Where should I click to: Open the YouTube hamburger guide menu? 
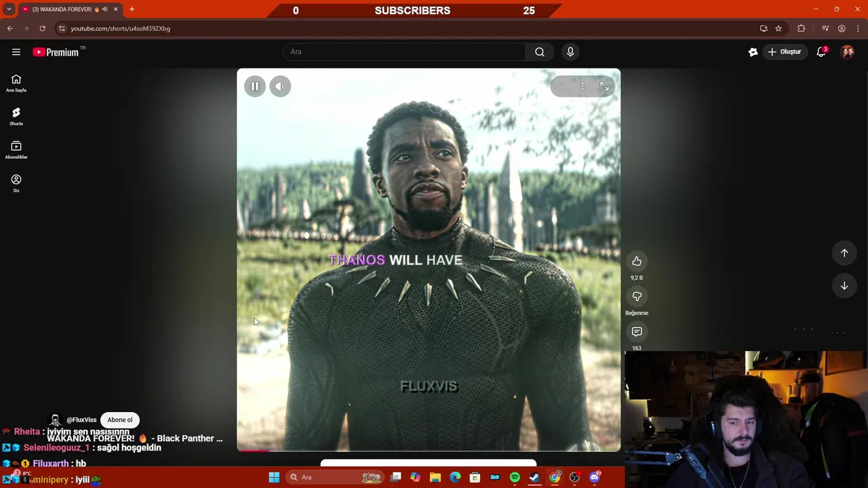[16, 52]
